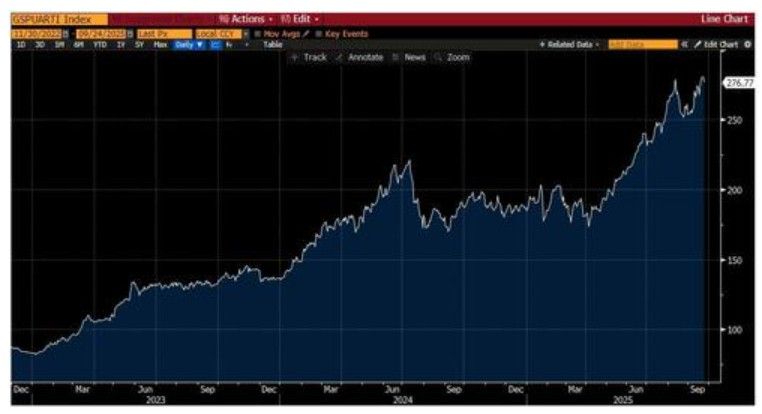Screen dimensions: 762x414
Task: Open the Local CCY currency dropdown
Action: click(219, 34)
